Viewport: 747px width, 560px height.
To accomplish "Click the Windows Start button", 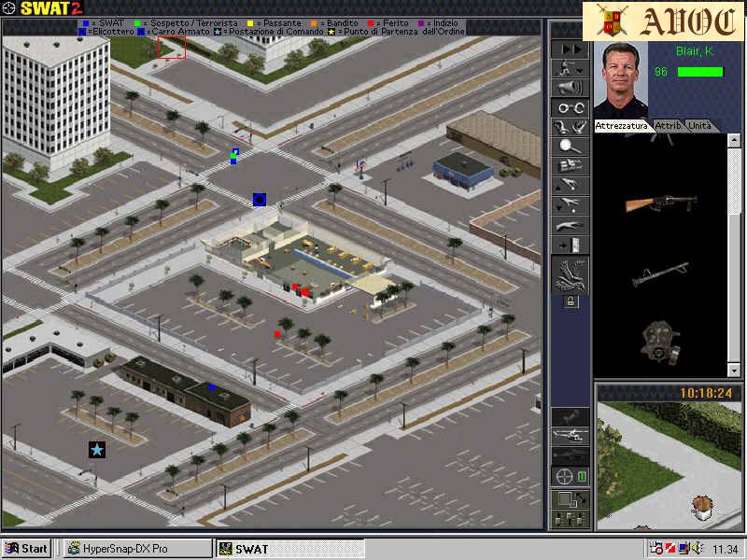I will coord(26,549).
